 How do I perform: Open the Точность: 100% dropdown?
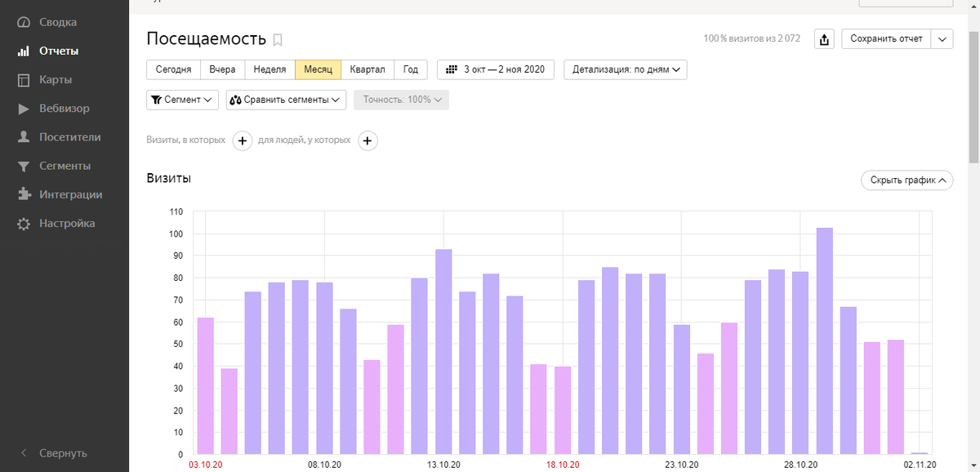pyautogui.click(x=401, y=100)
